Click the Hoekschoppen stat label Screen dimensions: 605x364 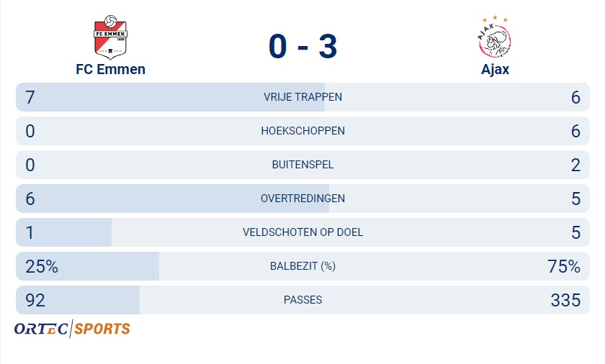303,131
